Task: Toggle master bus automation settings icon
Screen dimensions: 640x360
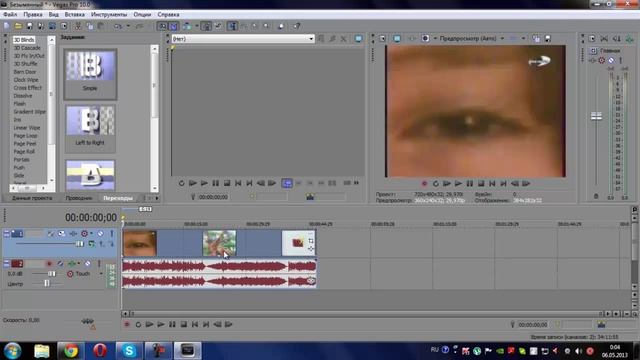Action: coord(602,60)
